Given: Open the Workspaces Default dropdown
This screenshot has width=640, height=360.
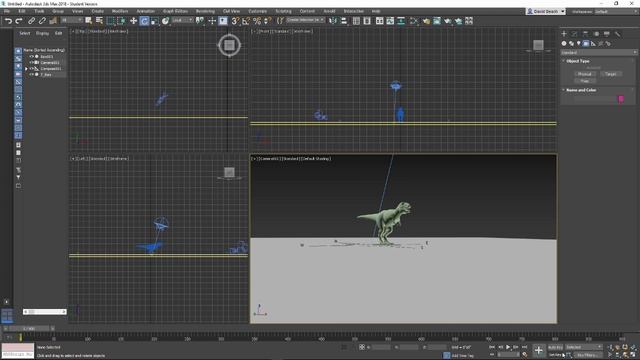Looking at the screenshot, I should [615, 11].
